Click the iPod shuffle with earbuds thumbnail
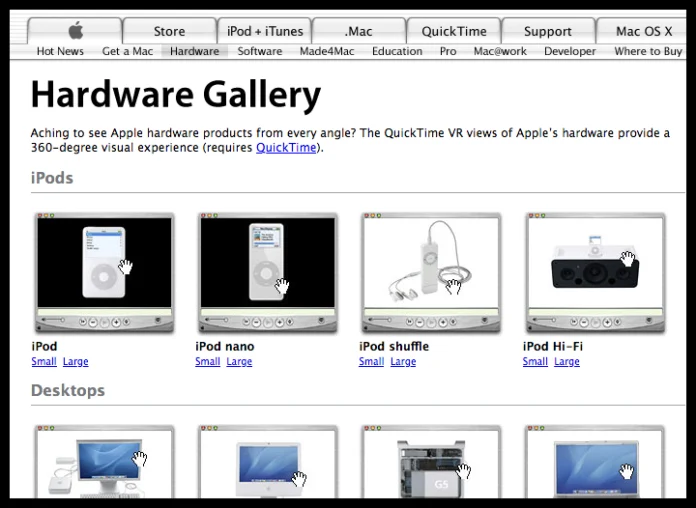 (x=431, y=273)
